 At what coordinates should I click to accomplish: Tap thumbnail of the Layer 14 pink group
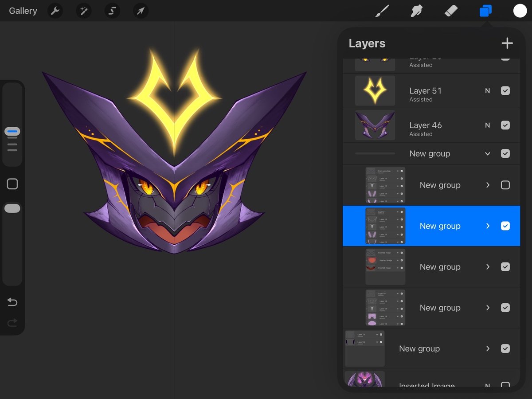pos(385,307)
